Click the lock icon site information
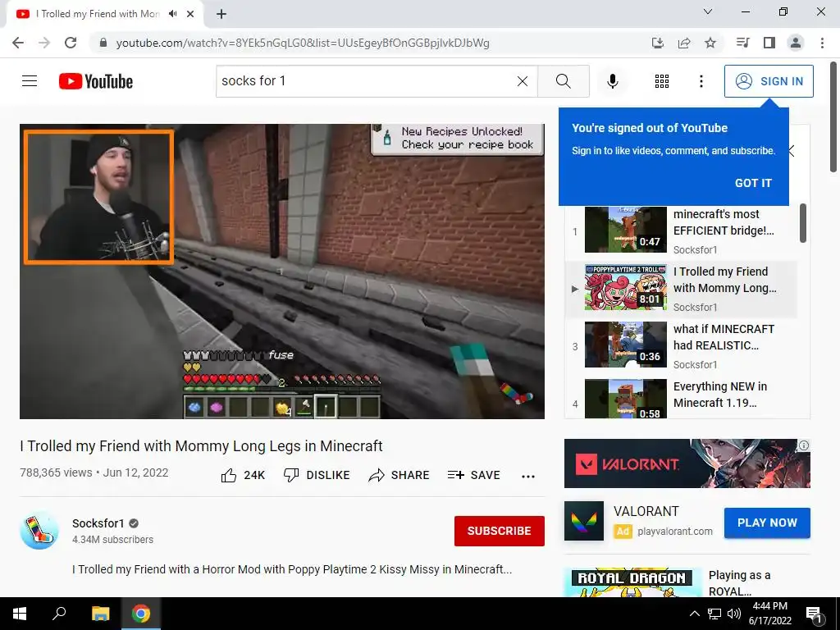This screenshot has width=840, height=630. click(103, 43)
